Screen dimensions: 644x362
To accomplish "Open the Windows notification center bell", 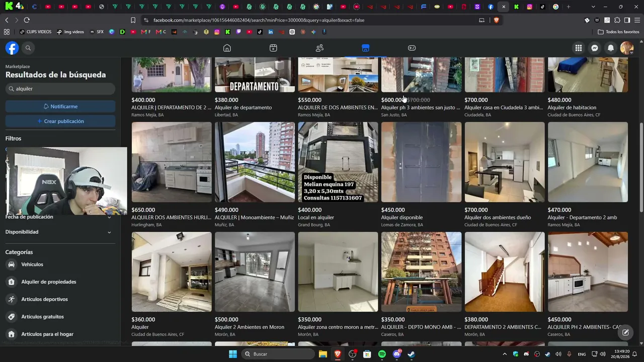I will tap(635, 354).
